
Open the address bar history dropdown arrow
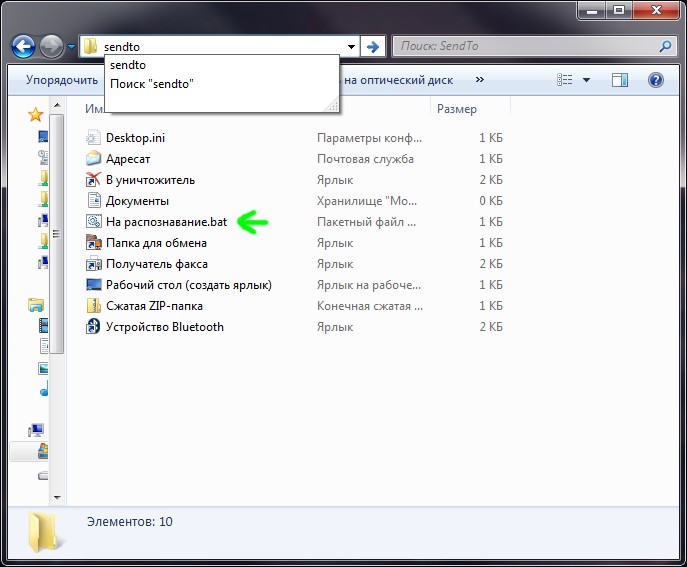(351, 47)
